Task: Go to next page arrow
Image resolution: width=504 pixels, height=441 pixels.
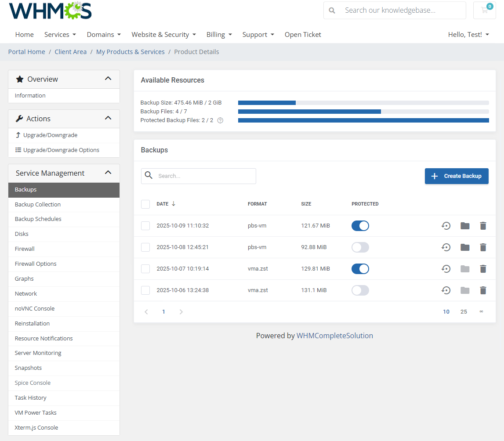Action: (x=181, y=312)
